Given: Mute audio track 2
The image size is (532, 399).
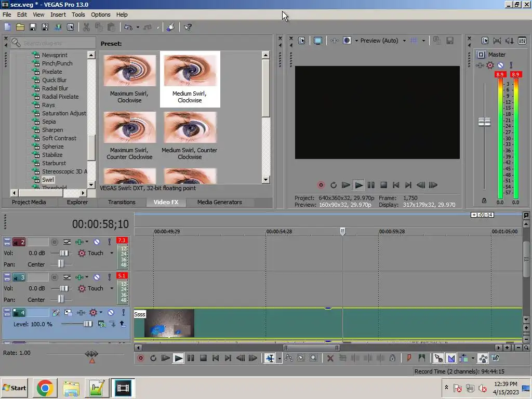Looking at the screenshot, I should pos(97,242).
